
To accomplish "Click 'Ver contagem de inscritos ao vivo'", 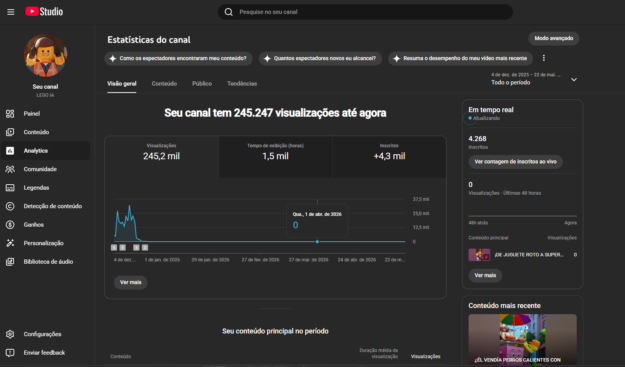I will point(515,162).
